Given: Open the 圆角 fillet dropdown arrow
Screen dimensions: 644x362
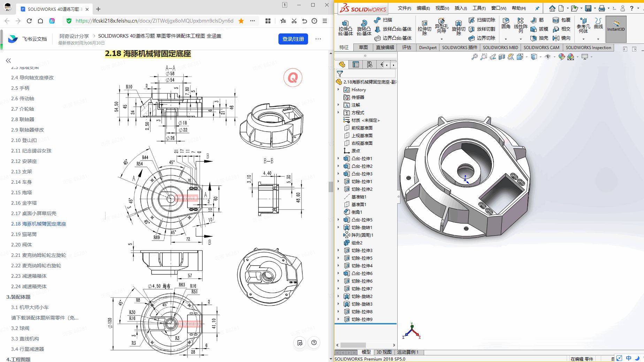Looking at the screenshot, I should pyautogui.click(x=506, y=39).
